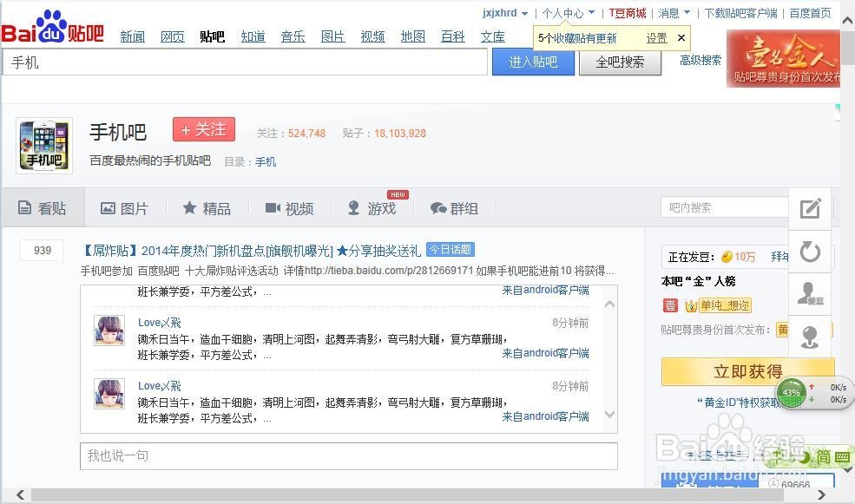Click the last Love乂飛 commenter avatar
The width and height of the screenshot is (855, 504).
coord(109,393)
